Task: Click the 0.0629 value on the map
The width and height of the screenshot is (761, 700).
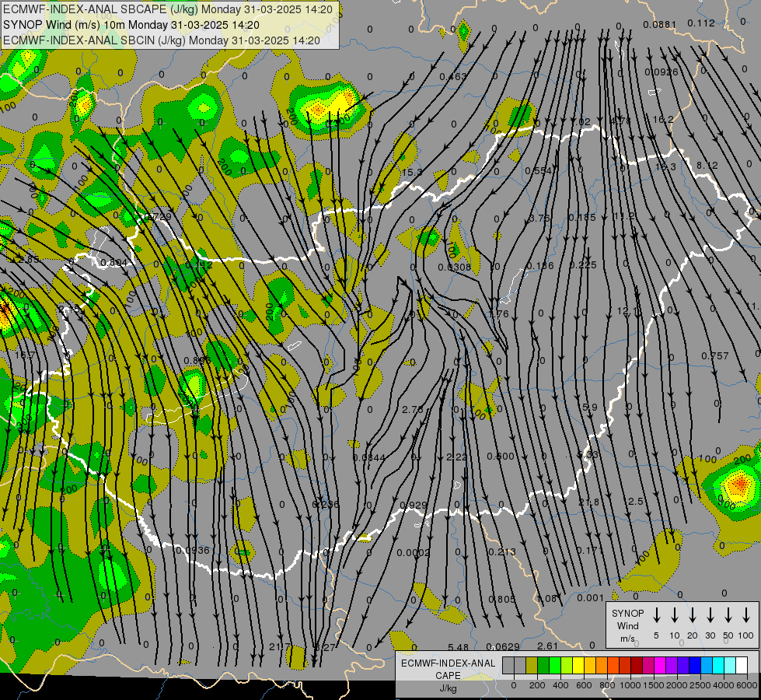Action: click(502, 646)
